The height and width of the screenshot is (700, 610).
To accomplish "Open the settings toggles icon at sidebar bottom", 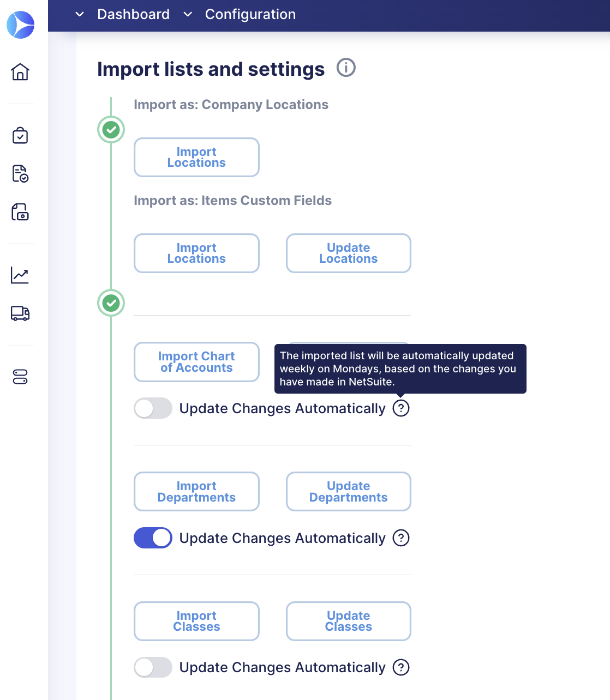I will click(x=20, y=377).
